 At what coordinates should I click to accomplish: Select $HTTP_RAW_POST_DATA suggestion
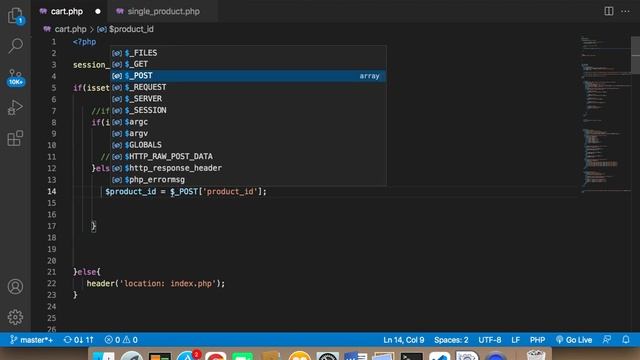248,156
